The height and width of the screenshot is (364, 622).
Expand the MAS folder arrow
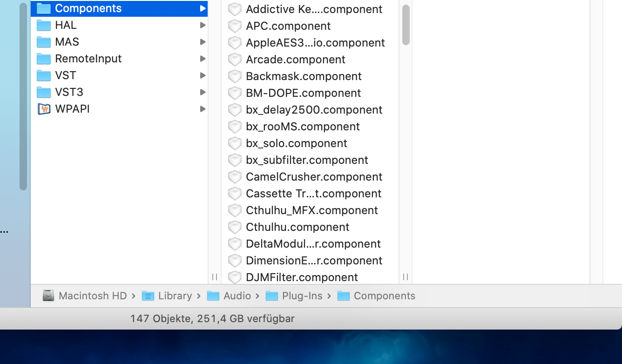tap(203, 42)
